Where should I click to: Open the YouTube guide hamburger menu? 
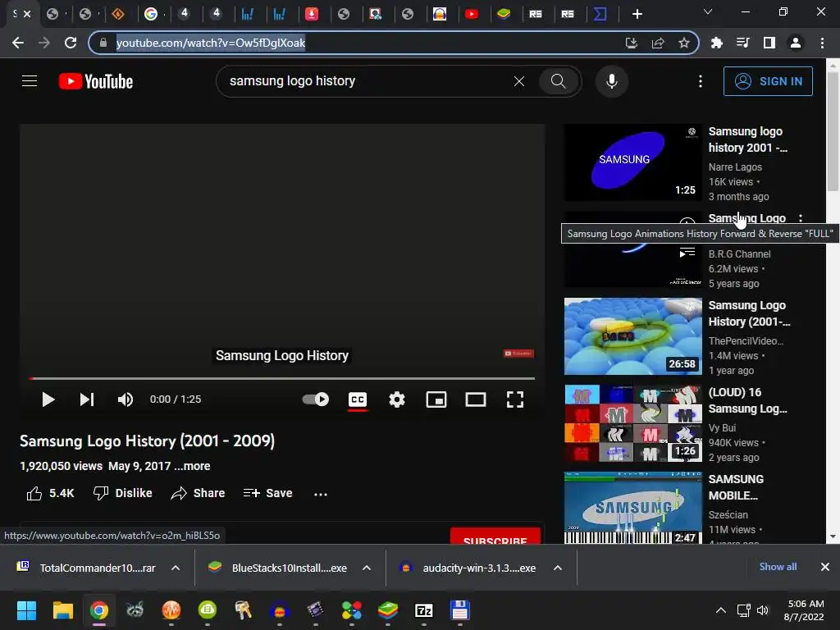[30, 81]
